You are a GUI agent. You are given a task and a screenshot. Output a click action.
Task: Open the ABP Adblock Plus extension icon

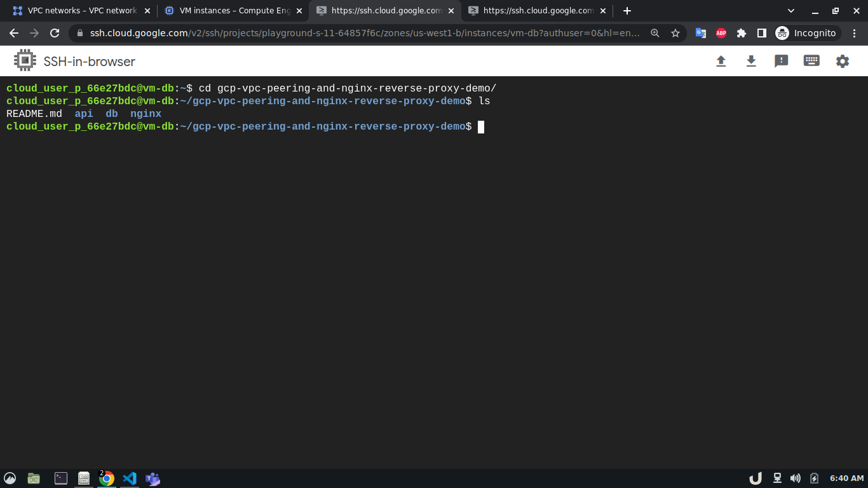pos(721,33)
